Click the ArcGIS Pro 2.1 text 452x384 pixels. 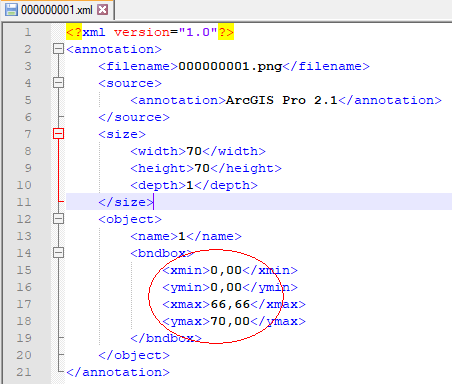(282, 100)
